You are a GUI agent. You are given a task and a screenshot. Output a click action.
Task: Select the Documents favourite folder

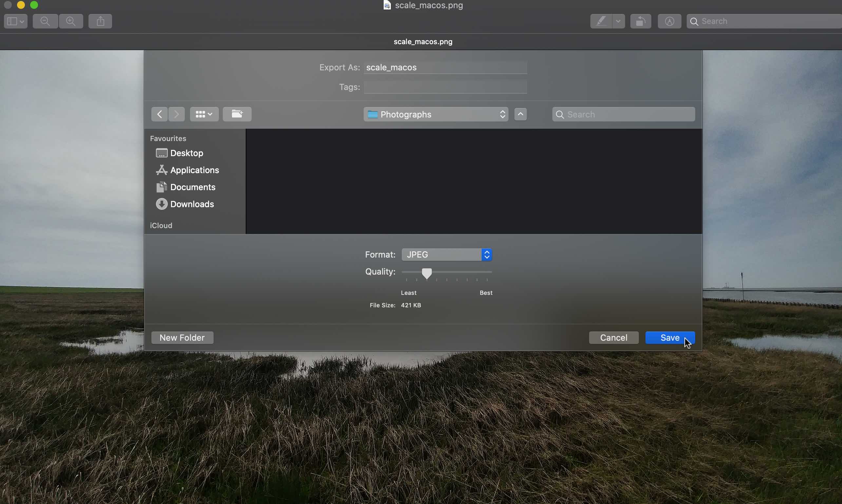click(192, 187)
